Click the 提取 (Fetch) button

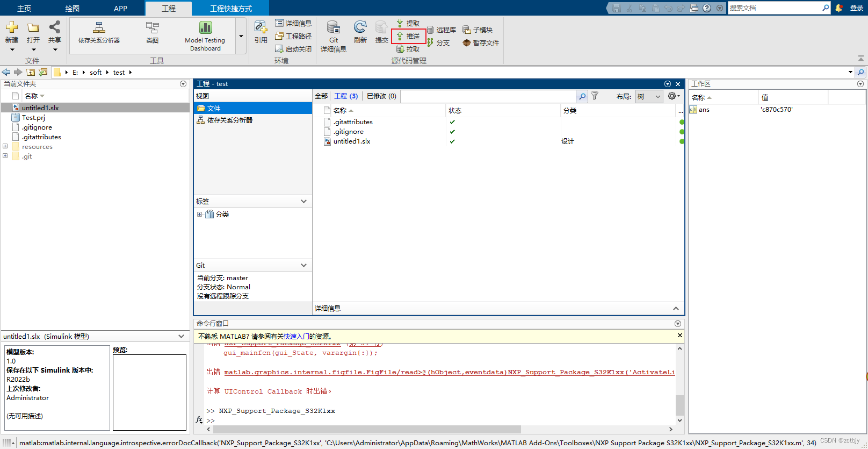click(408, 23)
